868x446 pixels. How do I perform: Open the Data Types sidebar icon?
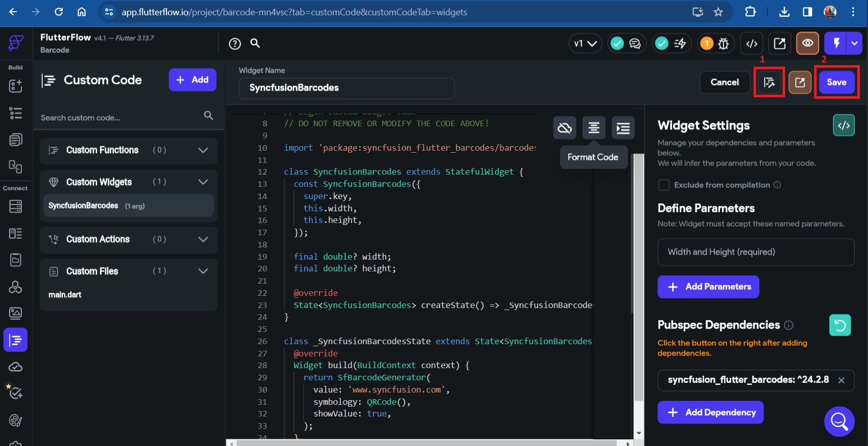coord(16,233)
